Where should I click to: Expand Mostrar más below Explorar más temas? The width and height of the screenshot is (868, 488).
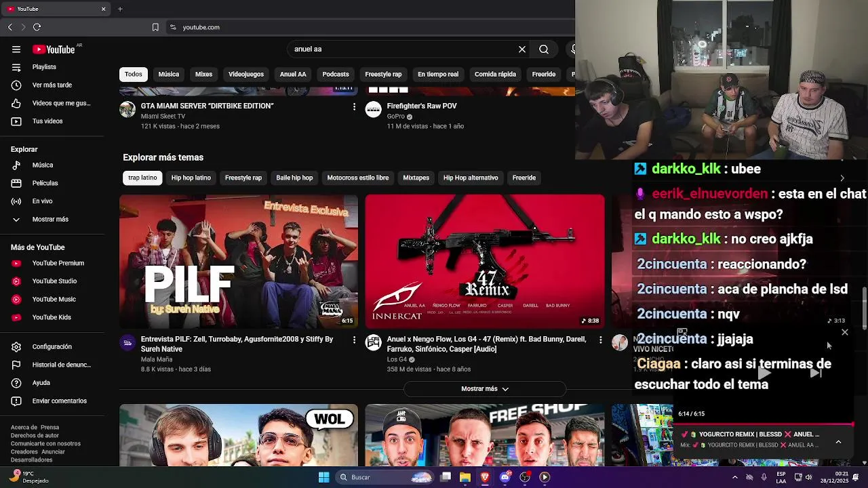click(485, 389)
